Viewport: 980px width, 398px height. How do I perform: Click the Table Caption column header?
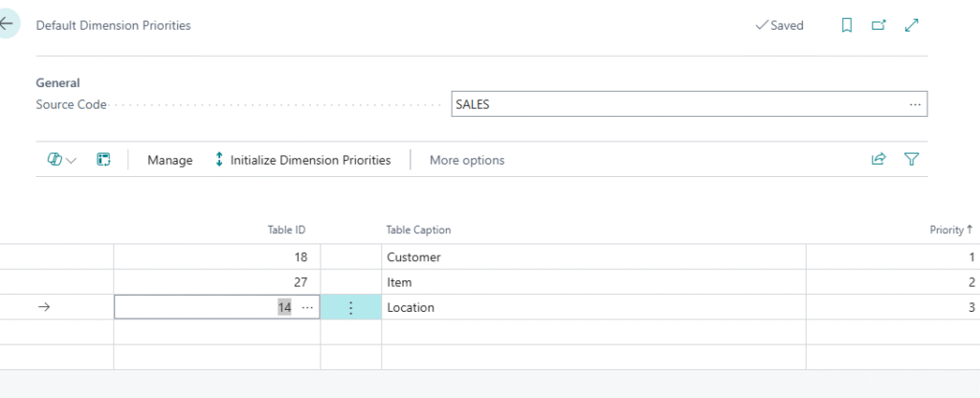click(x=418, y=230)
